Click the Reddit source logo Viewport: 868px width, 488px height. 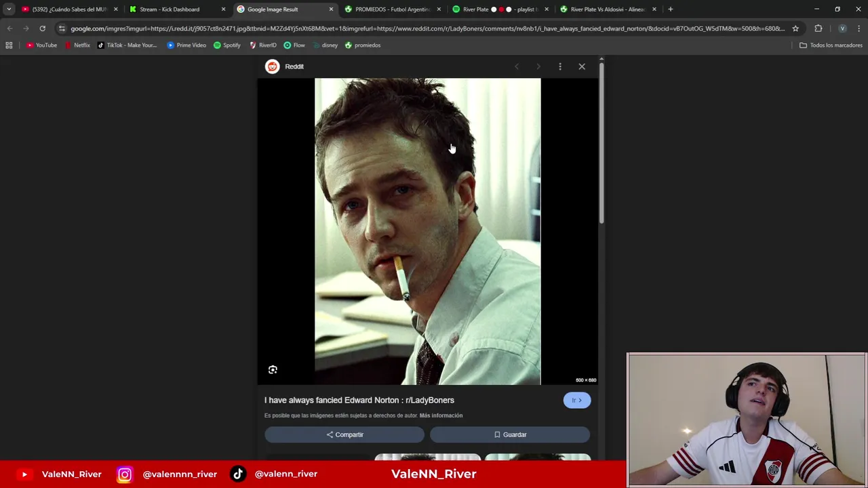[x=272, y=66]
